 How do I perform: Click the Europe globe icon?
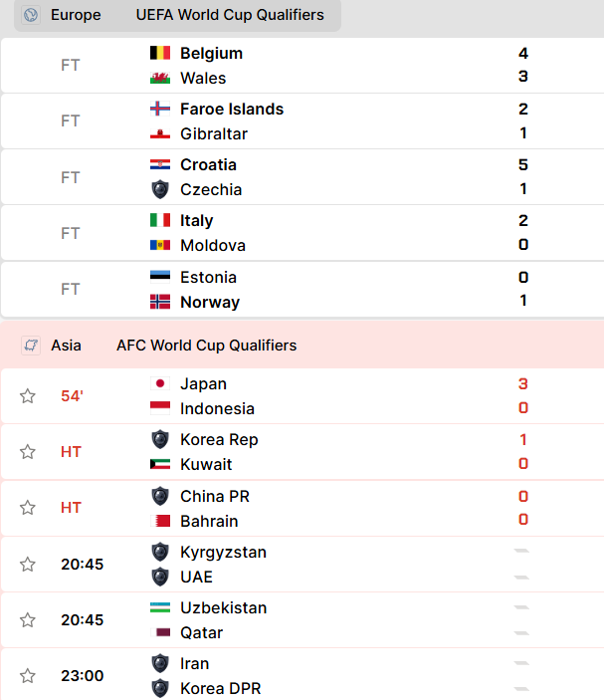tap(31, 15)
